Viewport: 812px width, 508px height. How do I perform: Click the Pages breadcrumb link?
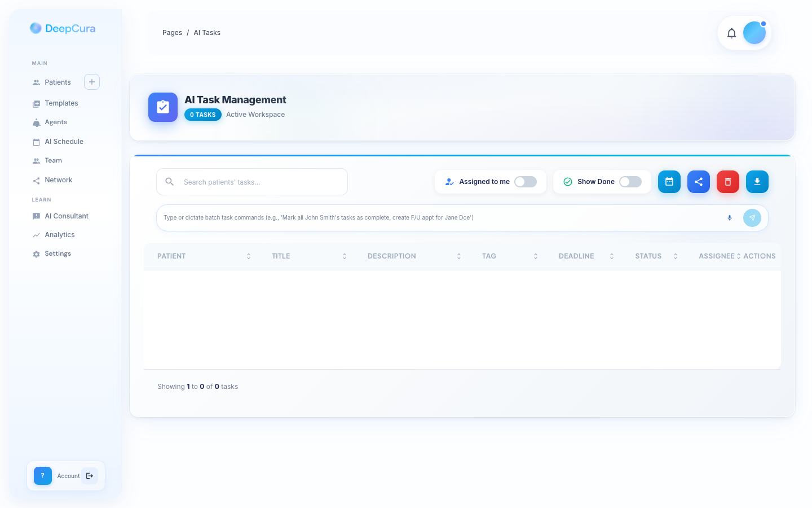coord(172,33)
